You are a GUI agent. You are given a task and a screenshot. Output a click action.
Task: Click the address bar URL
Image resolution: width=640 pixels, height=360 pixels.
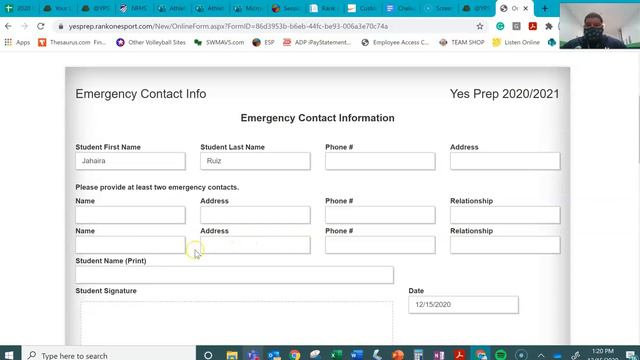coord(228,26)
